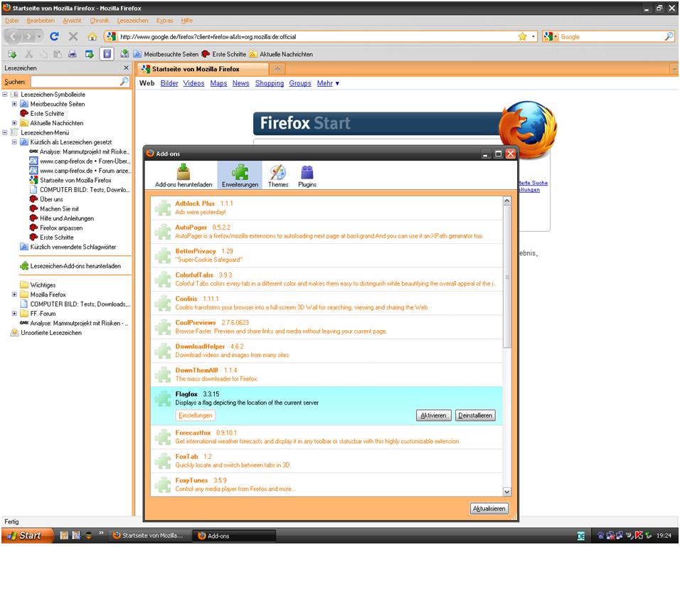This screenshot has height=616, width=680.
Task: Click Deinstallieren for Flagfox
Action: coord(475,415)
